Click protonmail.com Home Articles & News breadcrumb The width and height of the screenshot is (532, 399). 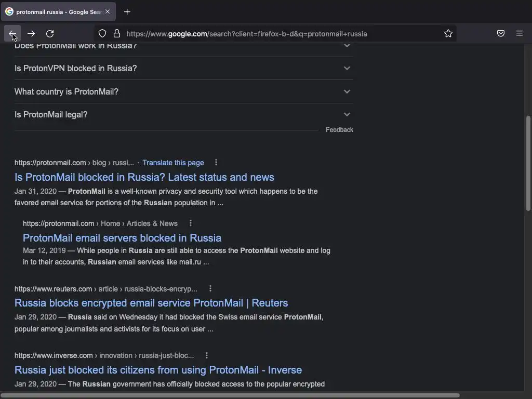(100, 223)
